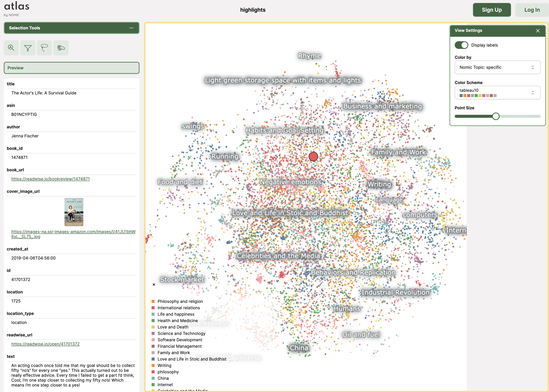549x392 pixels.
Task: Open the readwise_url link
Action: (x=45, y=344)
